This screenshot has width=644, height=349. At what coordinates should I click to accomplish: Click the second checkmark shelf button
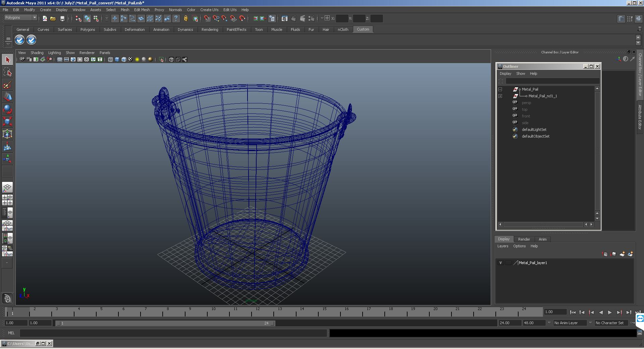pyautogui.click(x=31, y=40)
